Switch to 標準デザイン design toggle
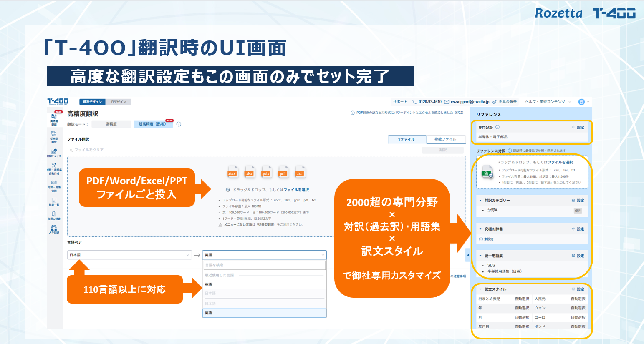The image size is (644, 344). [x=92, y=102]
